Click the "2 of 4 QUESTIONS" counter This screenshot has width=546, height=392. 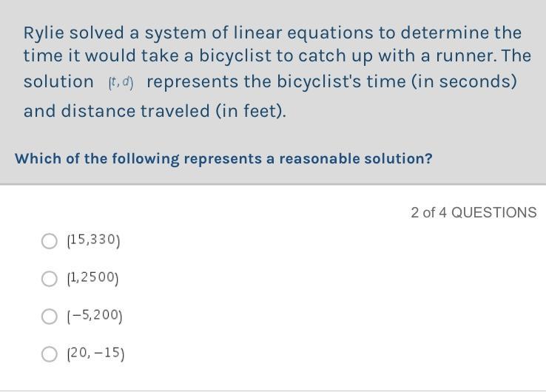coord(473,212)
